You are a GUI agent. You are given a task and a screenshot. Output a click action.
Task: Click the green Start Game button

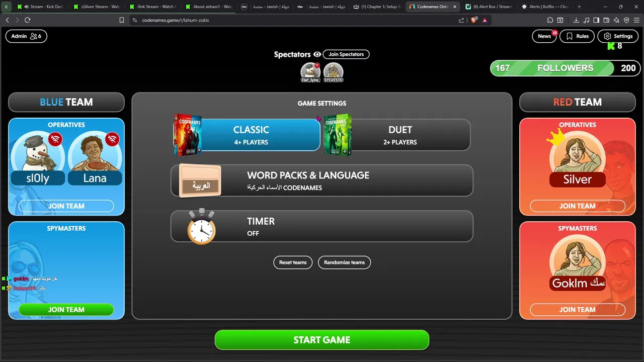322,340
